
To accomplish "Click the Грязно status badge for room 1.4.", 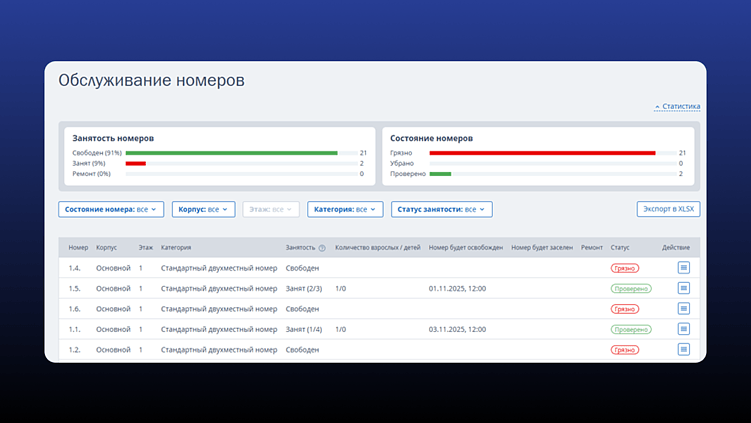I will (625, 268).
